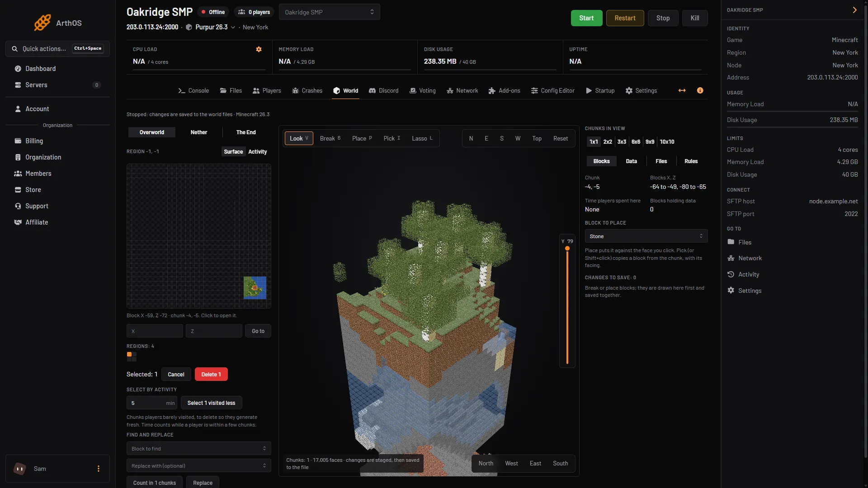The width and height of the screenshot is (868, 488).
Task: Open the Crashes tab
Action: [x=307, y=91]
